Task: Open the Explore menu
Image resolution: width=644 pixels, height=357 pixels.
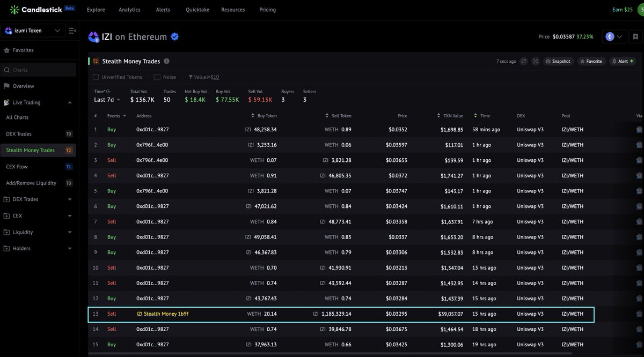Action: tap(96, 10)
